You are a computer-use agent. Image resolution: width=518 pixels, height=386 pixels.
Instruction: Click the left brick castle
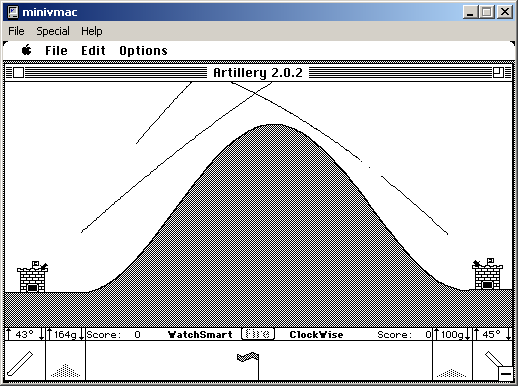(32, 277)
